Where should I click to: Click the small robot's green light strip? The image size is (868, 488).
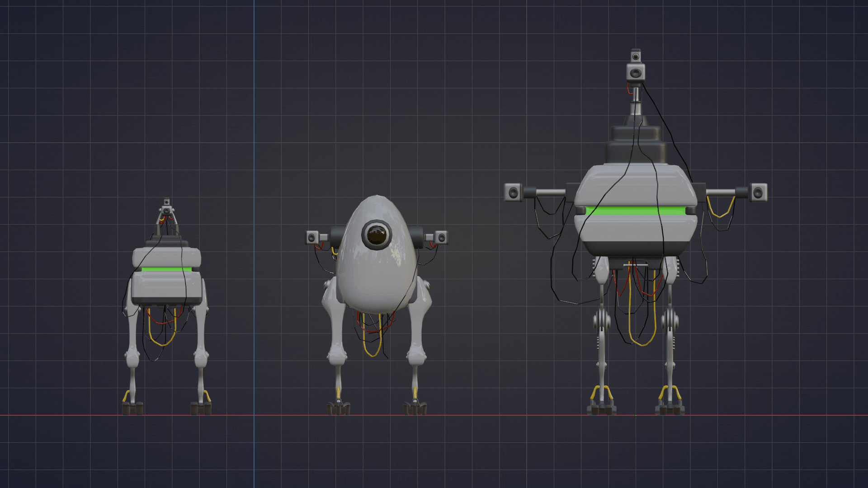[x=165, y=270]
